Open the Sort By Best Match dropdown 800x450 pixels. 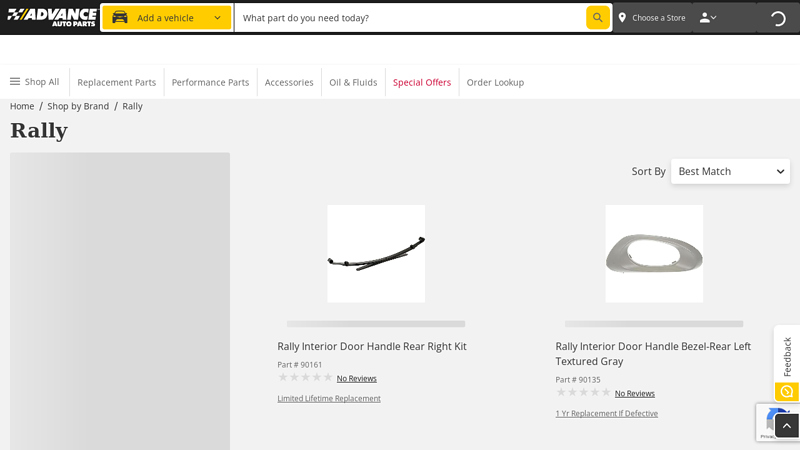pyautogui.click(x=730, y=171)
